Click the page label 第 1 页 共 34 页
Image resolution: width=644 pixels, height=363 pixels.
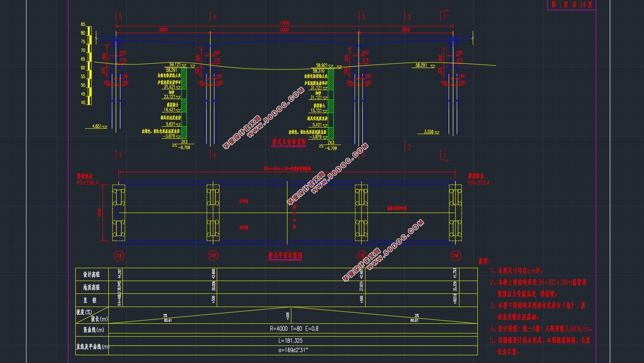click(x=572, y=5)
